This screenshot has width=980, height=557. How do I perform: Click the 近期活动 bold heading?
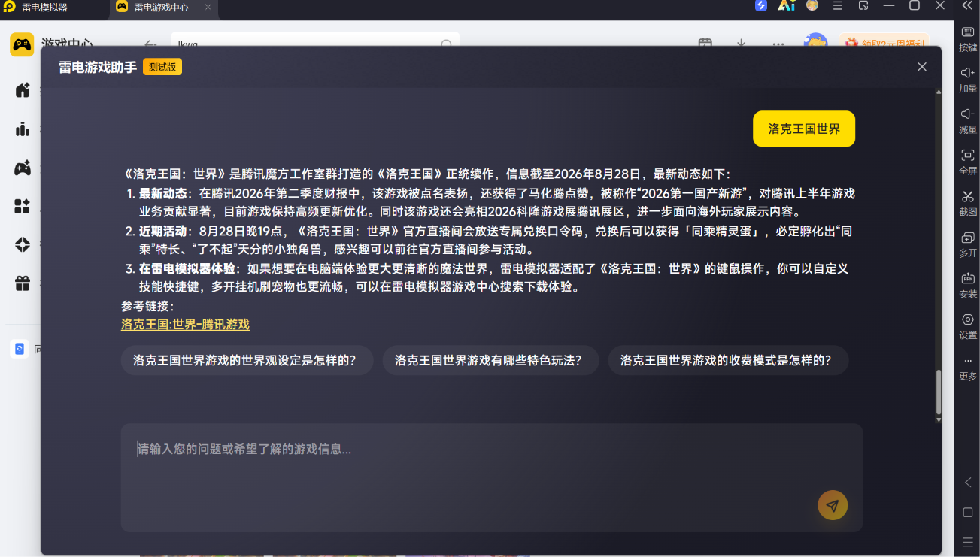point(163,231)
